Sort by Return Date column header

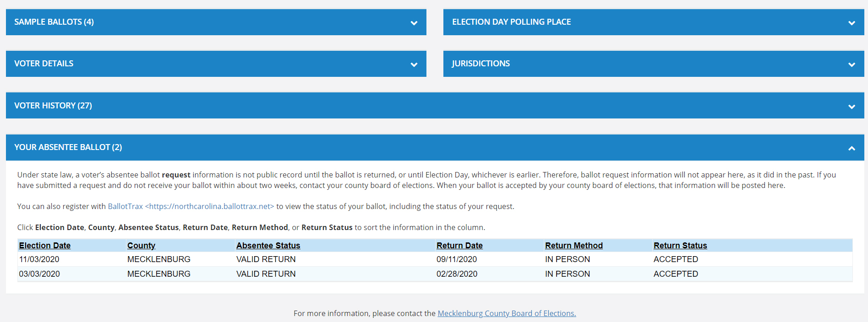459,246
